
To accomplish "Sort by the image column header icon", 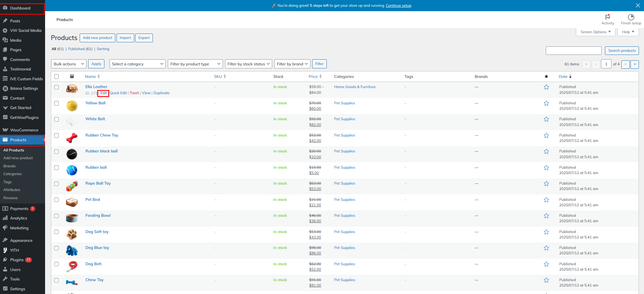I will pos(72,77).
